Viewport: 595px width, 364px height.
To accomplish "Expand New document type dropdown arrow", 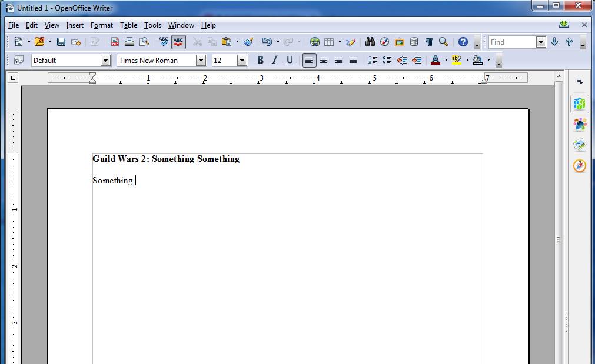I will click(29, 42).
